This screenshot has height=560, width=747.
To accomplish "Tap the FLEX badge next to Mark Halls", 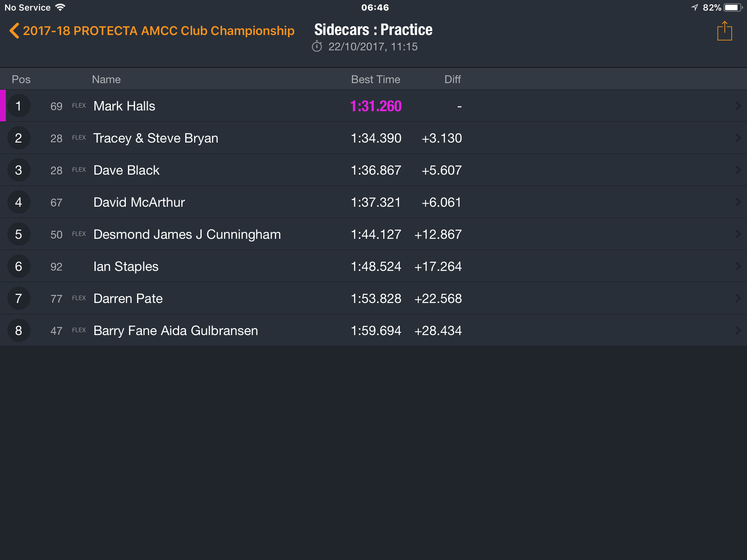I will (79, 106).
